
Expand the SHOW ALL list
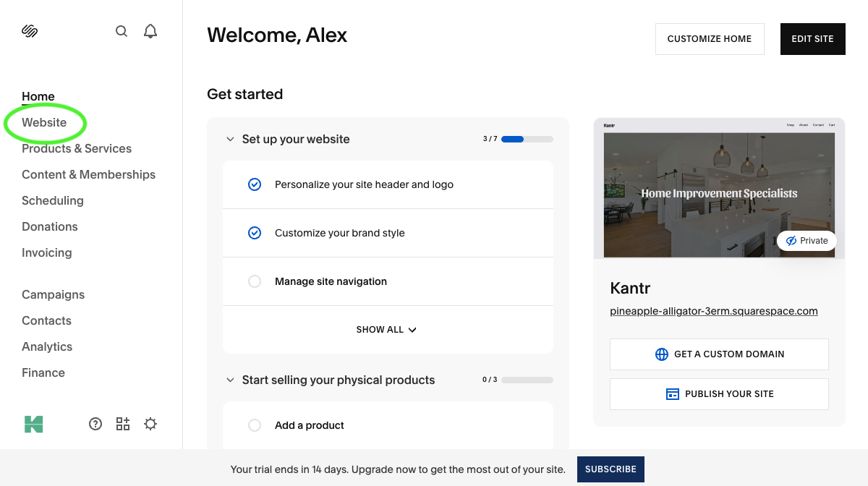(x=387, y=330)
